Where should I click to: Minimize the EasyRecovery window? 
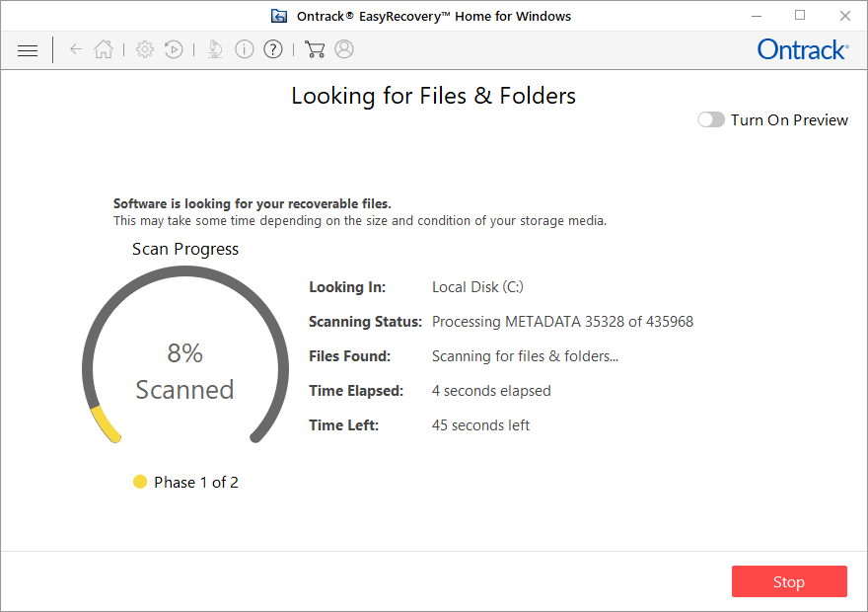757,16
